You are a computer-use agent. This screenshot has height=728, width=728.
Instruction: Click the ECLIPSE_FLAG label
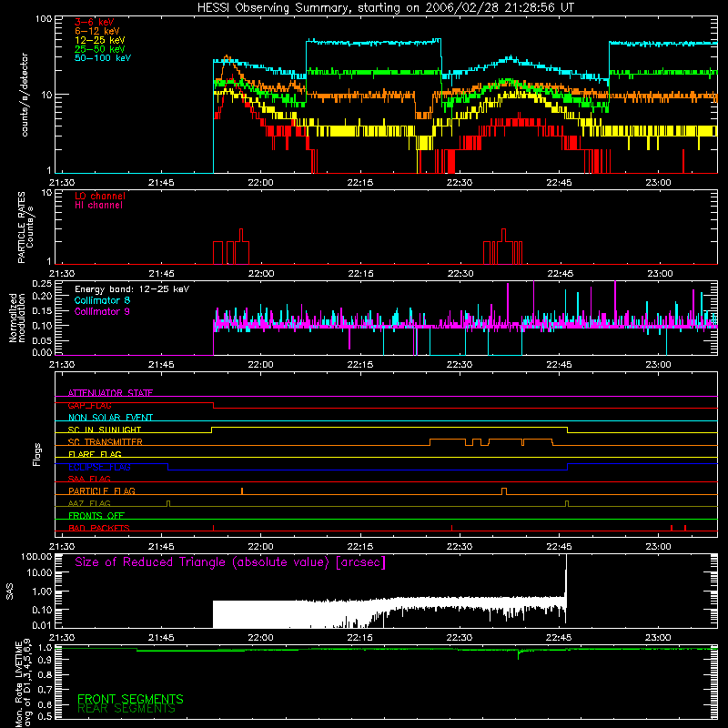(x=99, y=467)
